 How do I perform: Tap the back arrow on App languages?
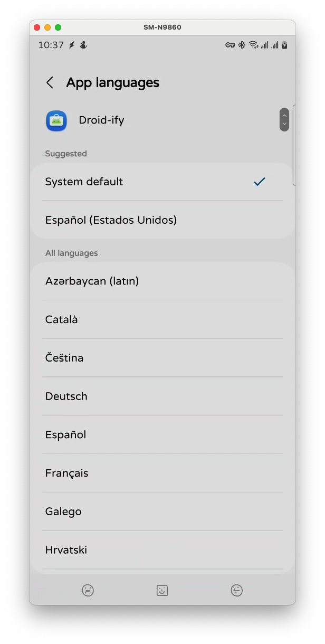[50, 82]
